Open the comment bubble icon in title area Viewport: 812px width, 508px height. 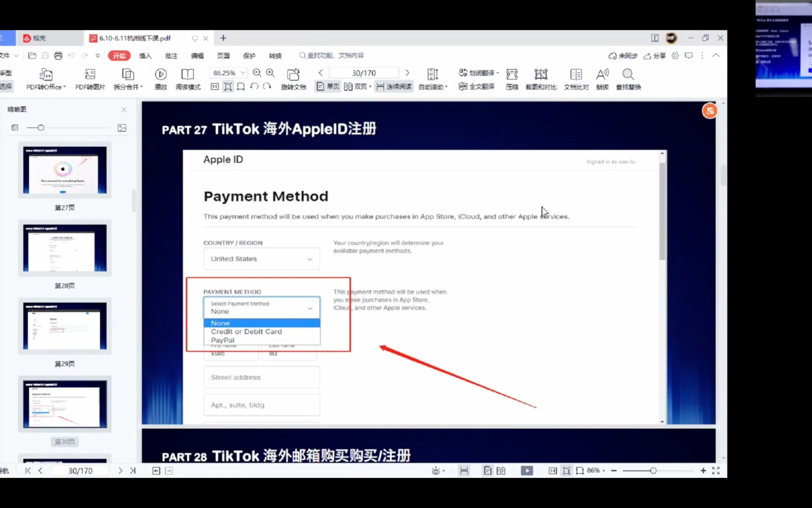click(x=688, y=56)
